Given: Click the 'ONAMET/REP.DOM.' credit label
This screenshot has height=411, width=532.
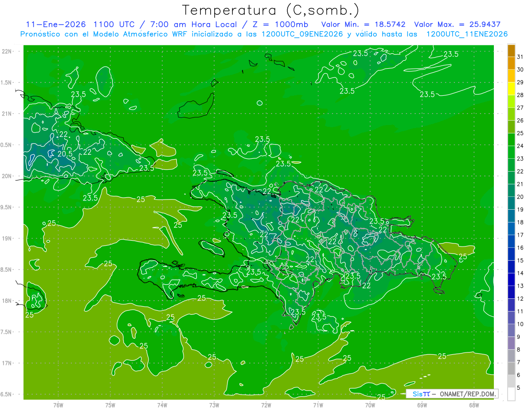Looking at the screenshot, I should tap(467, 394).
